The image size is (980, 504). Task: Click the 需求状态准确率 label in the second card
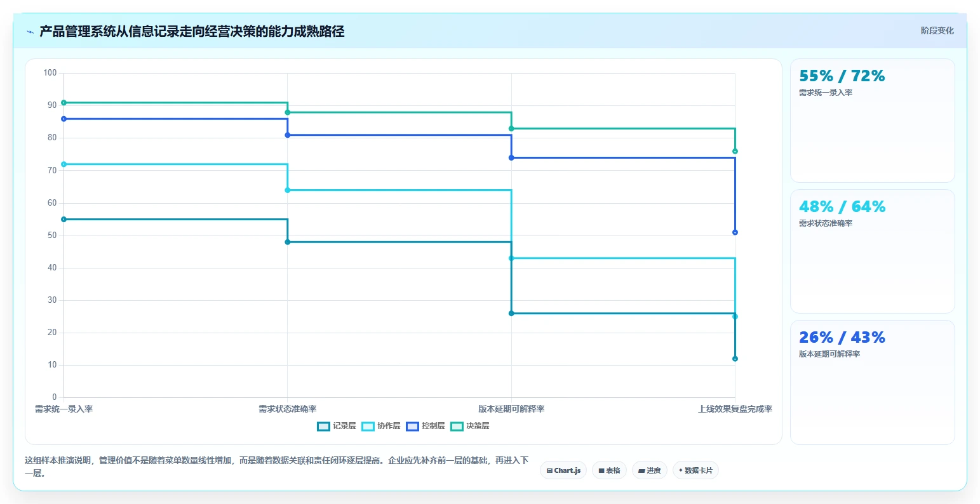pyautogui.click(x=826, y=223)
